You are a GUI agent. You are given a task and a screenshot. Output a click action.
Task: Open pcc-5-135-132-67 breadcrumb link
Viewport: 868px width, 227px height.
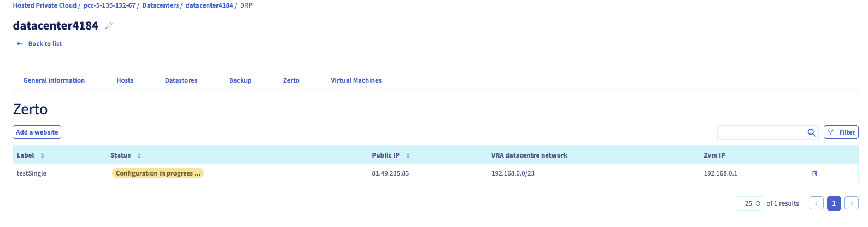pos(109,5)
